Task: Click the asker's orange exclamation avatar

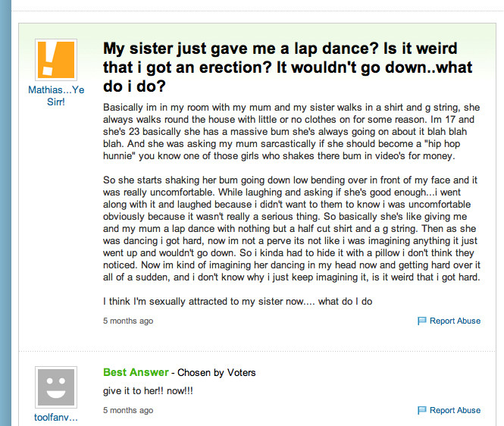Action: [x=55, y=59]
